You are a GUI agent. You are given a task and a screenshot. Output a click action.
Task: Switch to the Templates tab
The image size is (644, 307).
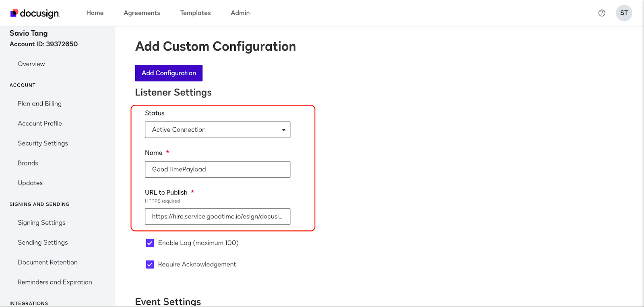(x=195, y=13)
